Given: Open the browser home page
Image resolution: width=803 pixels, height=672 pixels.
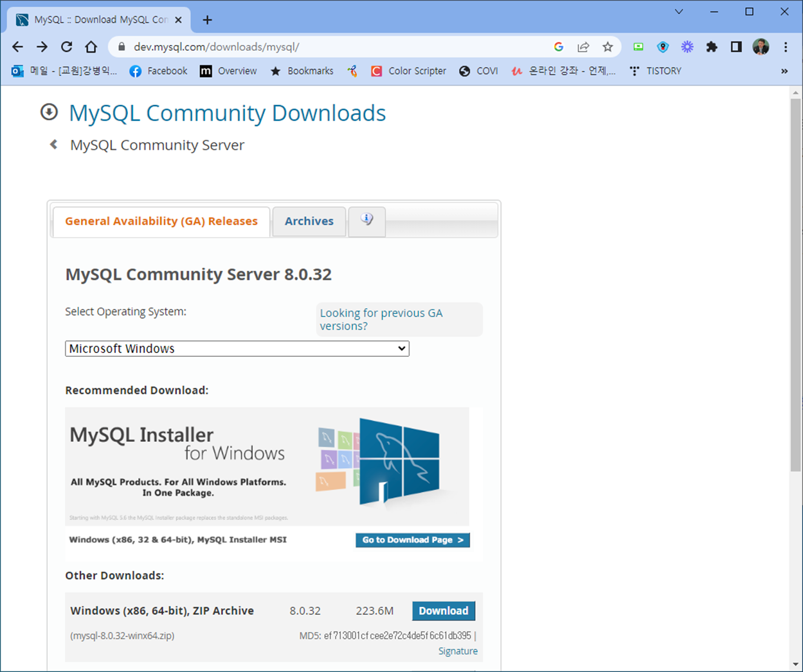Looking at the screenshot, I should coord(91,47).
